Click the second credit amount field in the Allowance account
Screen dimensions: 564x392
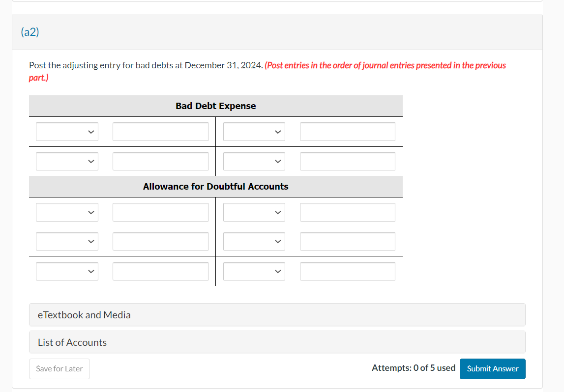click(x=347, y=241)
